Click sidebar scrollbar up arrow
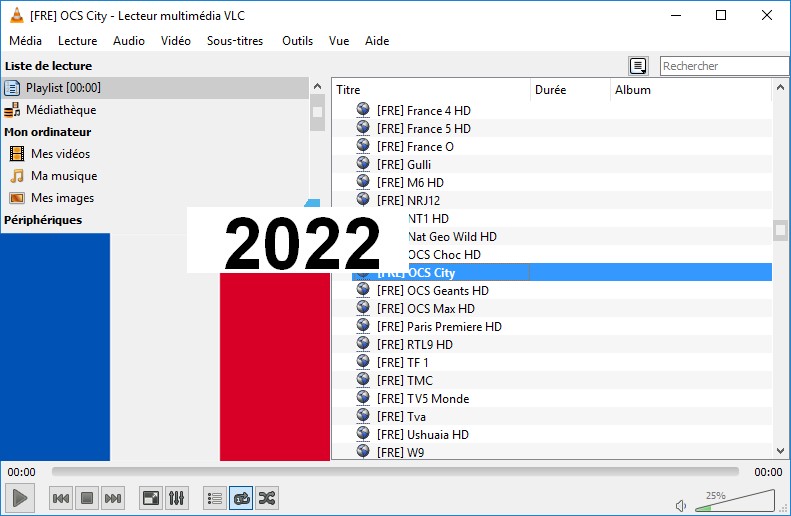Viewport: 791px width, 516px height. click(317, 87)
